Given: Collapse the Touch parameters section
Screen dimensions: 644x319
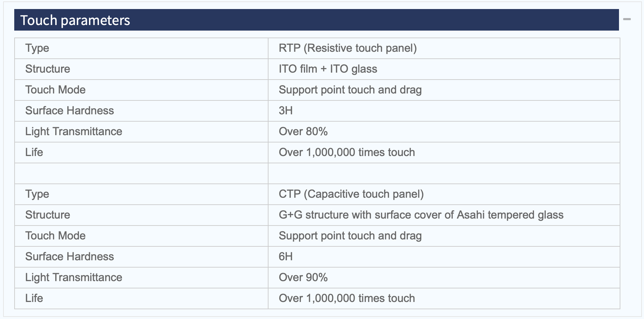Looking at the screenshot, I should [x=627, y=19].
